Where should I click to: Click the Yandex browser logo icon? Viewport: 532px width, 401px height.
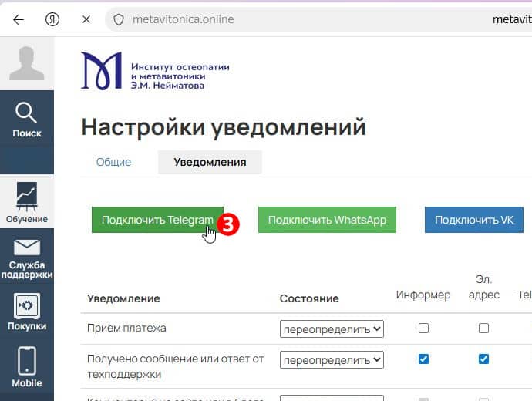point(52,19)
